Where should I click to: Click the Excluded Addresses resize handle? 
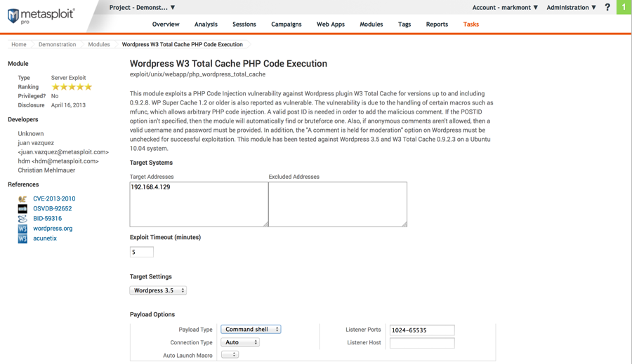coord(404,224)
